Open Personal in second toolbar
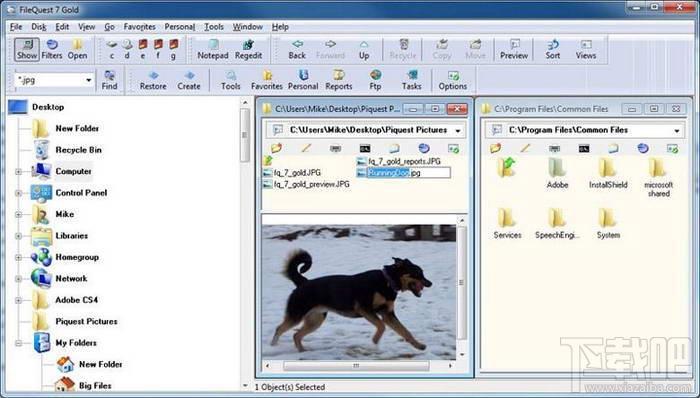 [303, 80]
